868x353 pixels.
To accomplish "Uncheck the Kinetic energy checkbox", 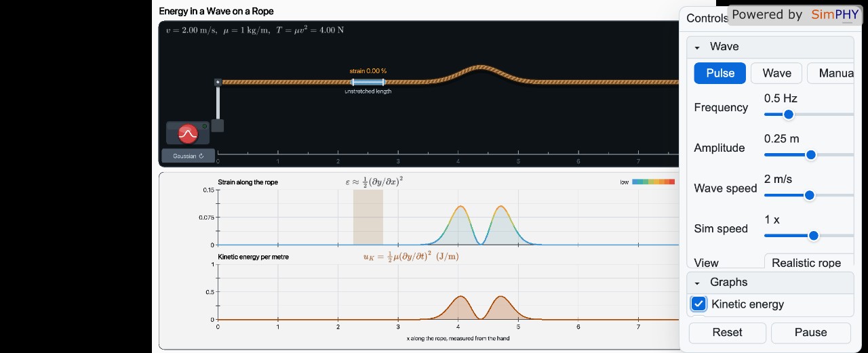I will coord(698,304).
